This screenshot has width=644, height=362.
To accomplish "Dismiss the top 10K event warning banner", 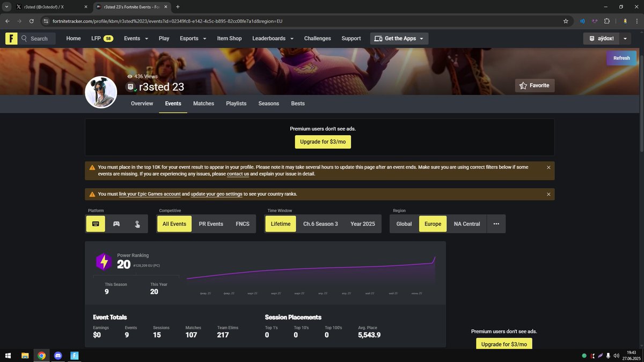I will (x=548, y=167).
